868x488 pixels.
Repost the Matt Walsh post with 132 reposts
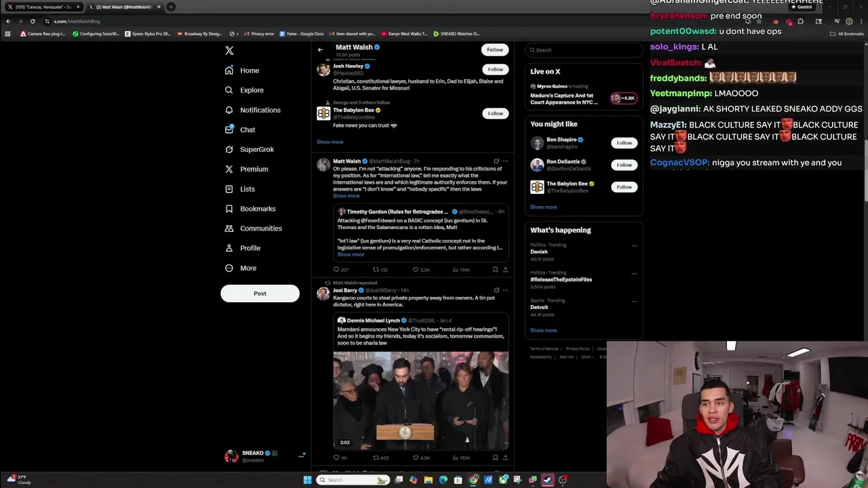(380, 270)
